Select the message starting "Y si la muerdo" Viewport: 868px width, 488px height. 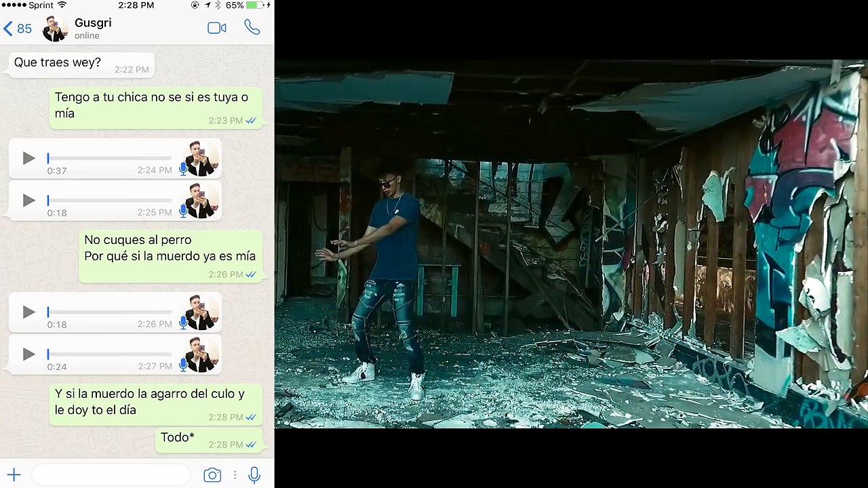[x=155, y=404]
